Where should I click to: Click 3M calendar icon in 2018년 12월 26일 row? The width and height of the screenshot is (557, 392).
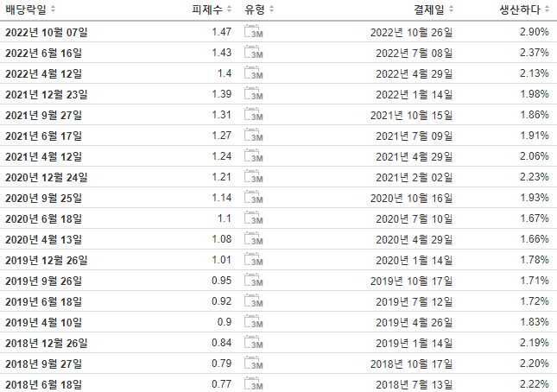pos(254,342)
